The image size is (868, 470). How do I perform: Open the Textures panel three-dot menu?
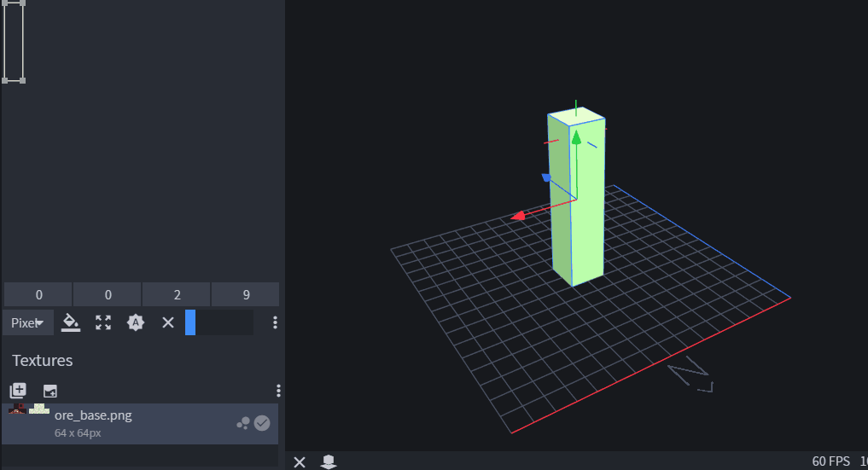tap(278, 391)
